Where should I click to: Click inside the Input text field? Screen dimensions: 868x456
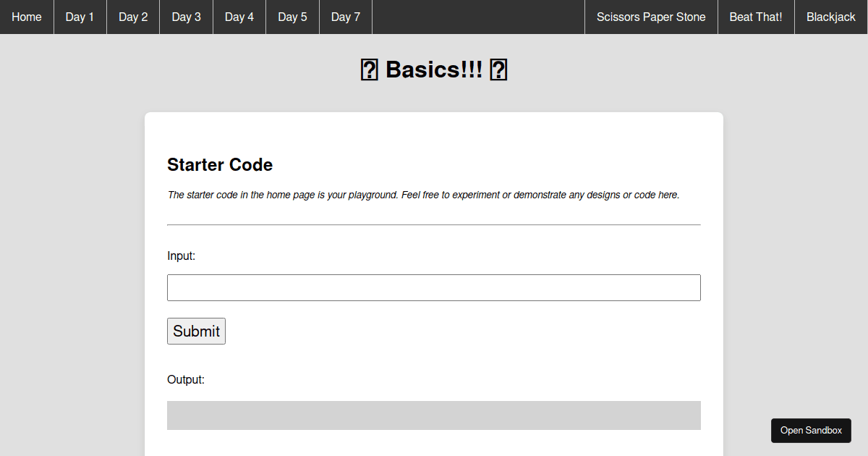pyautogui.click(x=434, y=287)
